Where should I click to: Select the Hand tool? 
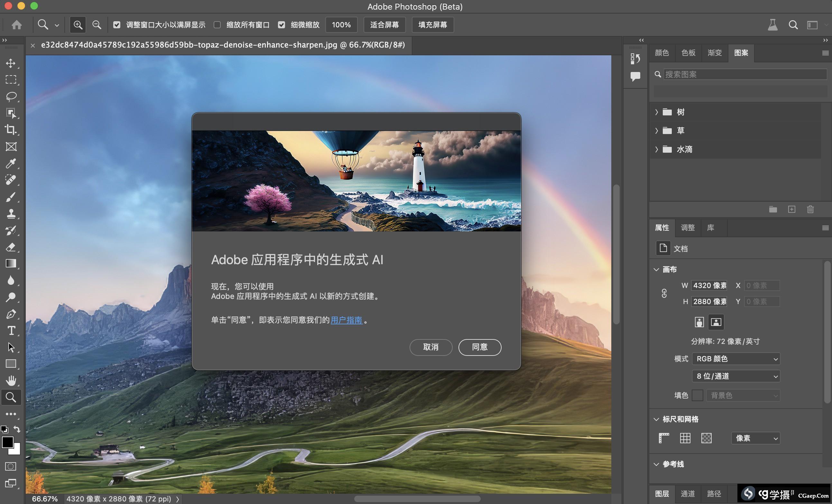11,381
